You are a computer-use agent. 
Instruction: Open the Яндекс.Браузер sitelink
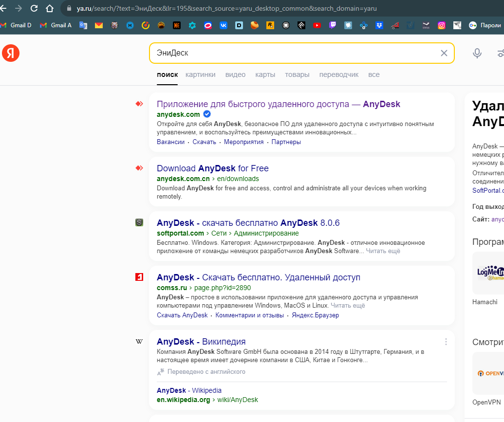[x=316, y=315]
